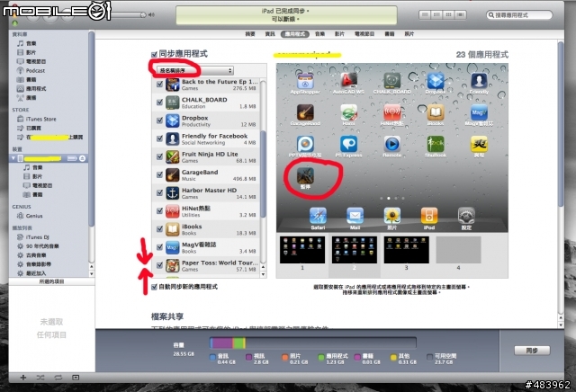Toggle automatically sync new apps checkbox
Viewport: 576px width, 392px height.
pos(154,287)
